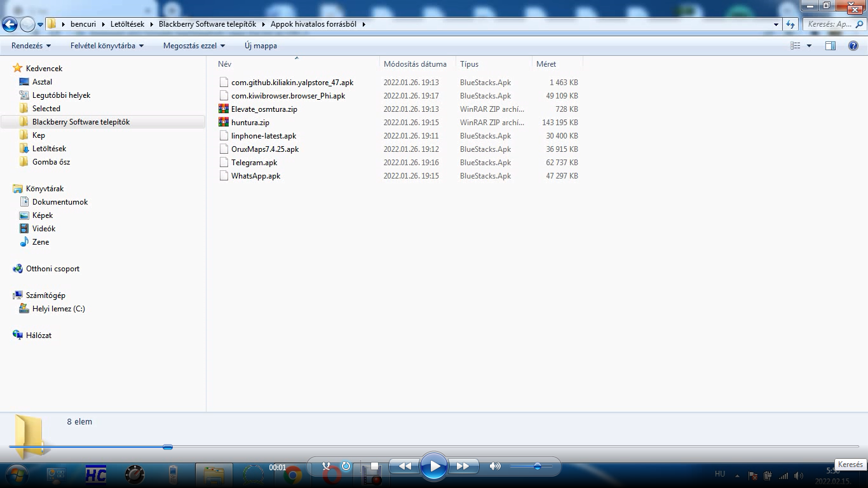This screenshot has width=868, height=488.
Task: Open the more view options dropdown arrow
Action: 809,46
